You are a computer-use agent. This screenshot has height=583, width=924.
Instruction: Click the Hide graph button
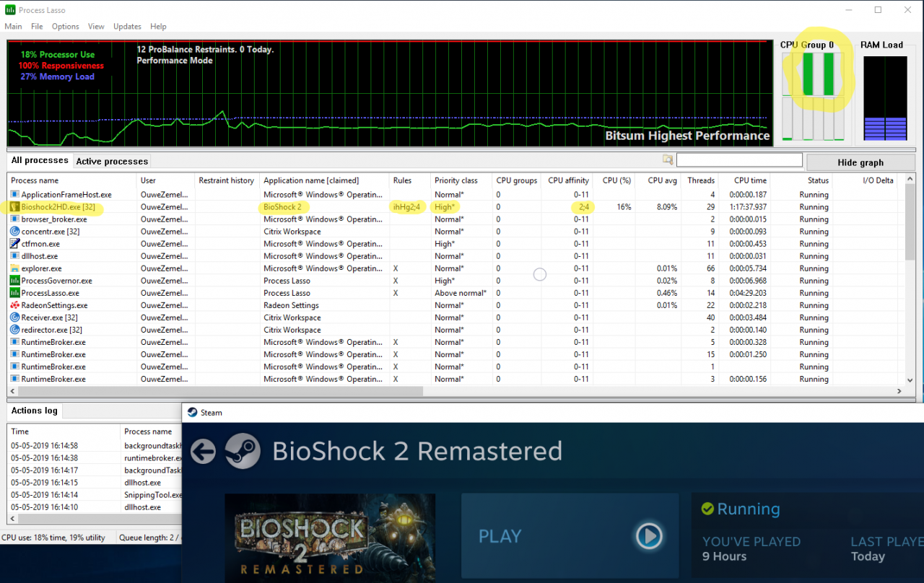pyautogui.click(x=860, y=162)
